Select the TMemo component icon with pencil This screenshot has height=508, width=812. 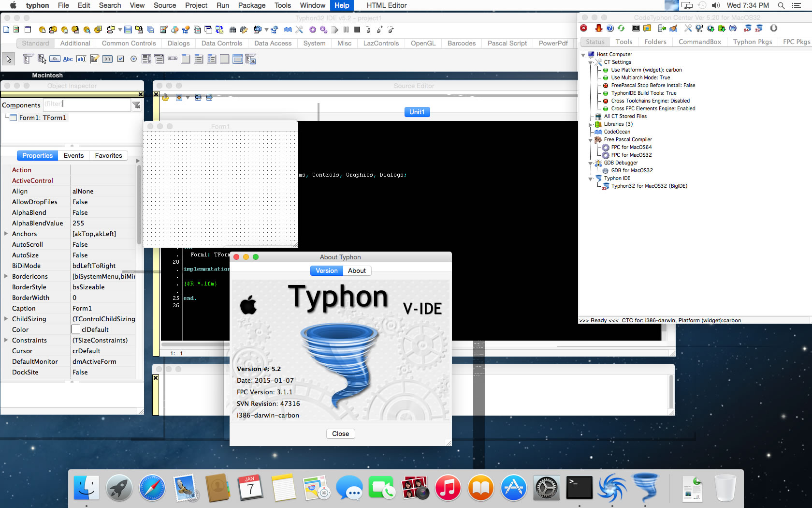point(94,59)
